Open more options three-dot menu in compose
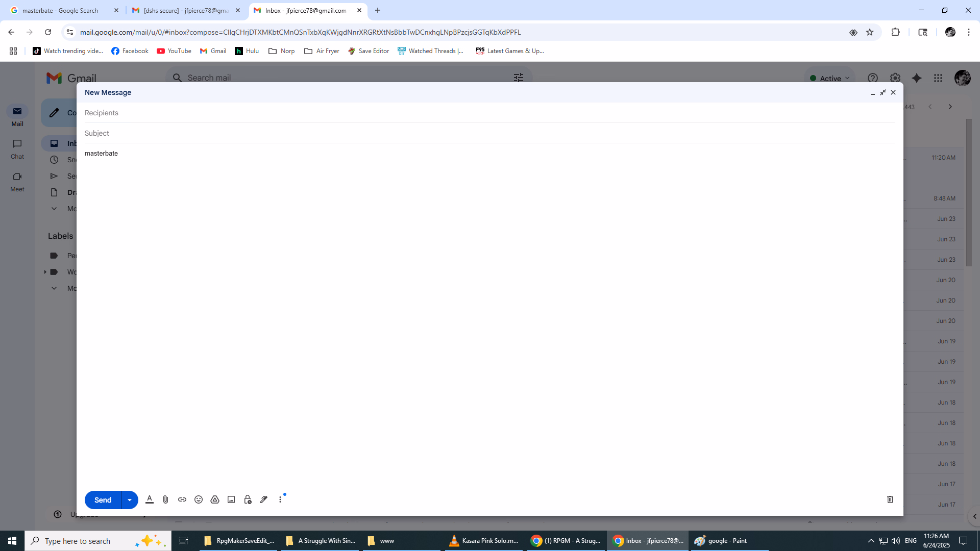 coord(280,500)
